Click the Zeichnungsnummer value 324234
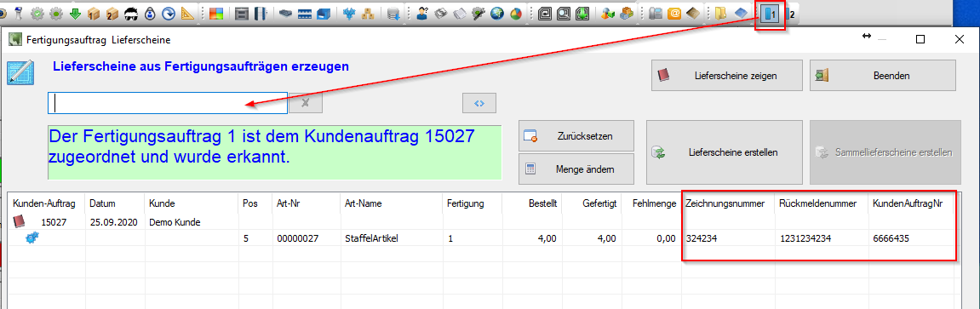Screen dimensions: 980x309 [x=702, y=237]
